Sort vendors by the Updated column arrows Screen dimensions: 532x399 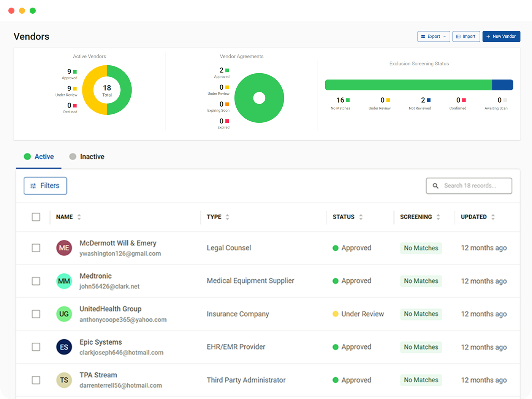tap(493, 217)
